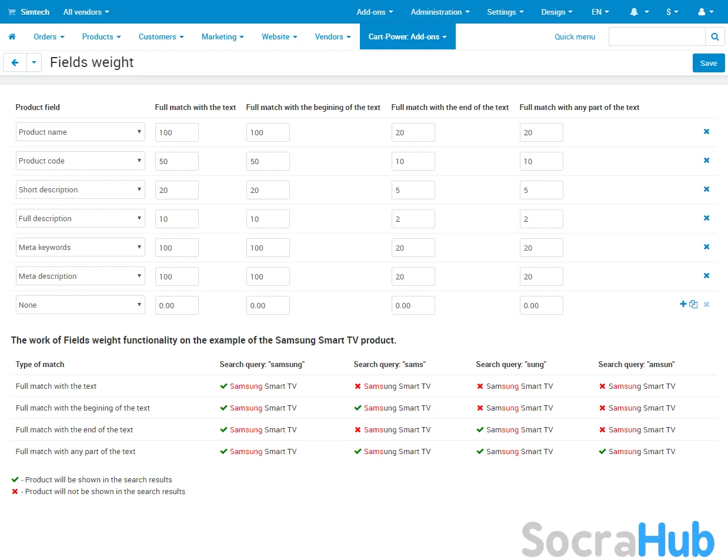
Task: Delete the Full description row
Action: 706,218
